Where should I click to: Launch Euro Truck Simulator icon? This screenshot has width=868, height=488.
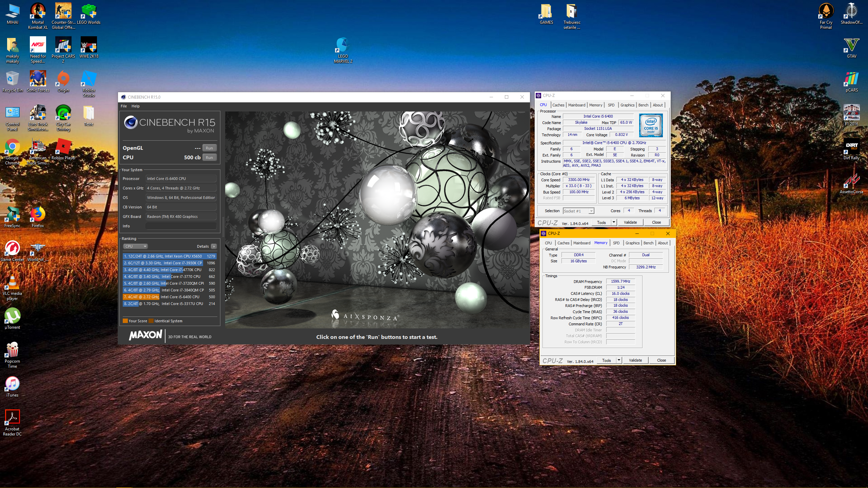coord(38,118)
